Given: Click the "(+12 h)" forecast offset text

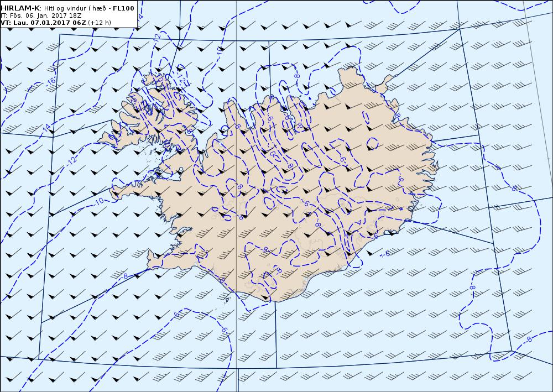Looking at the screenshot, I should tap(100, 23).
